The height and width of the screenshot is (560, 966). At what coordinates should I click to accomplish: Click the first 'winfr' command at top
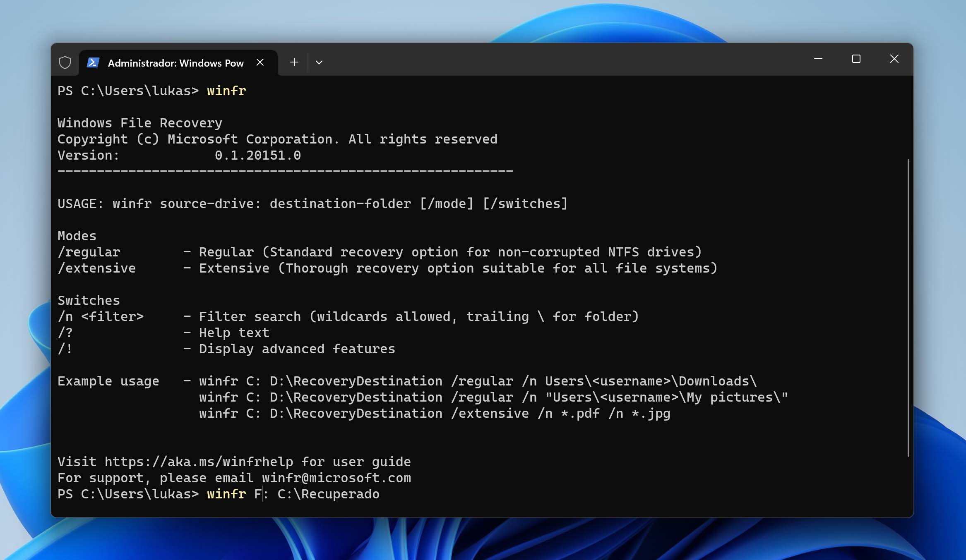coord(226,91)
